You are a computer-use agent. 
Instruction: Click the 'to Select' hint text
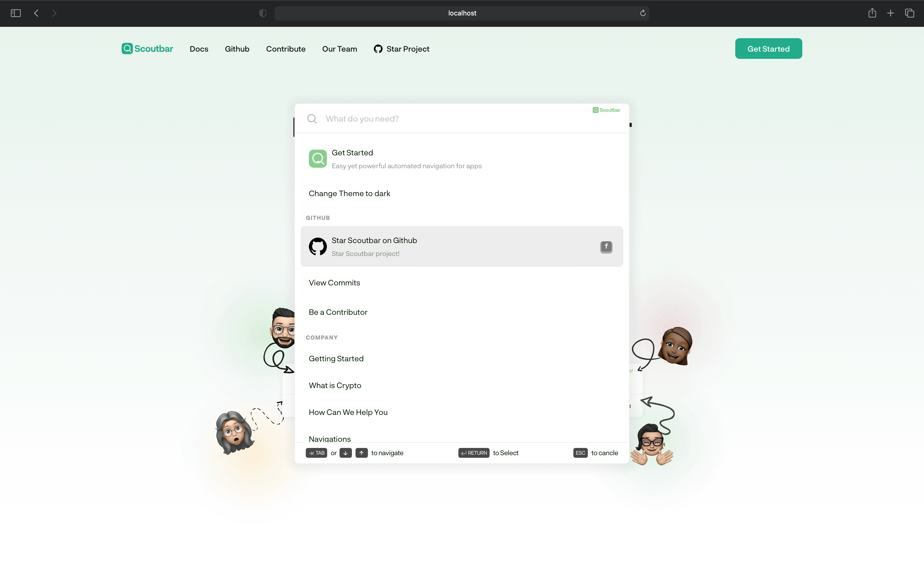pos(506,453)
